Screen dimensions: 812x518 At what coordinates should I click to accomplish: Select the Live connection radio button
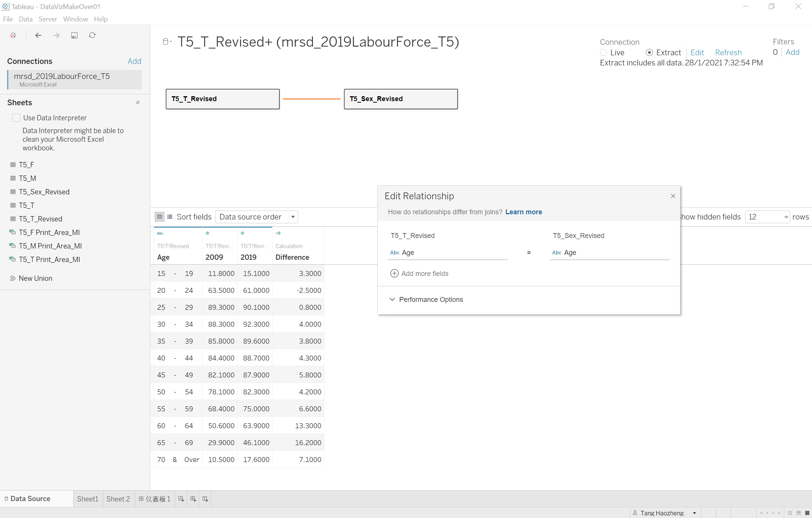pyautogui.click(x=604, y=53)
